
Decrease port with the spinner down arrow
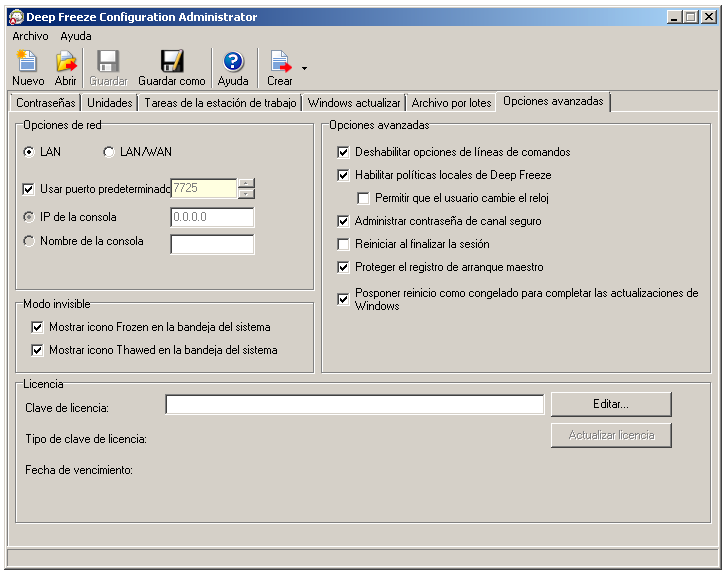point(246,193)
